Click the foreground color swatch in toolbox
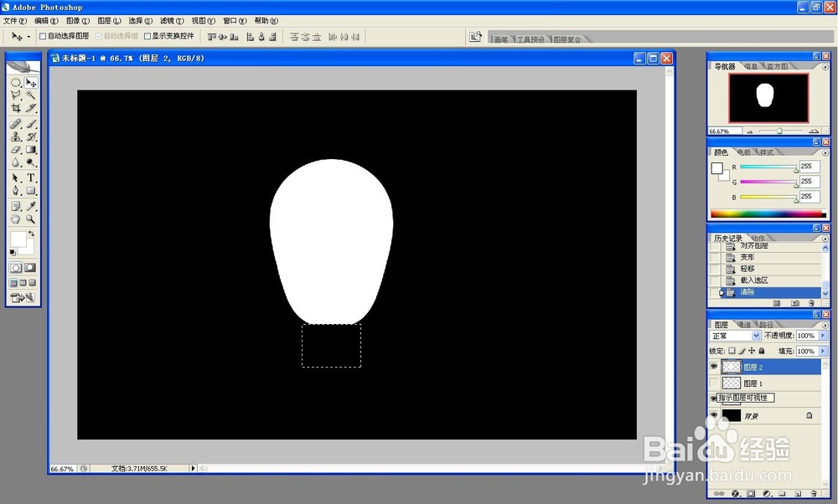This screenshot has width=838, height=504. [x=18, y=239]
